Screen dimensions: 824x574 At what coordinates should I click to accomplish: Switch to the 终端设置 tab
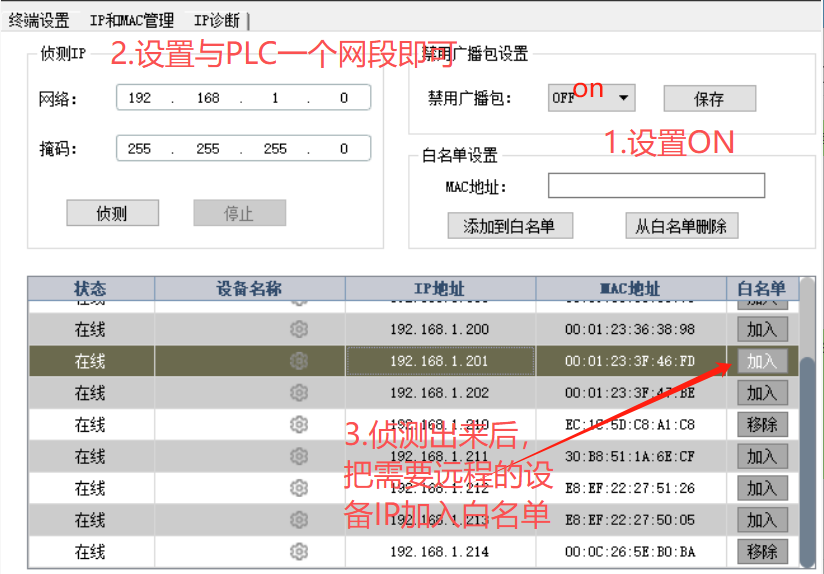pyautogui.click(x=39, y=20)
